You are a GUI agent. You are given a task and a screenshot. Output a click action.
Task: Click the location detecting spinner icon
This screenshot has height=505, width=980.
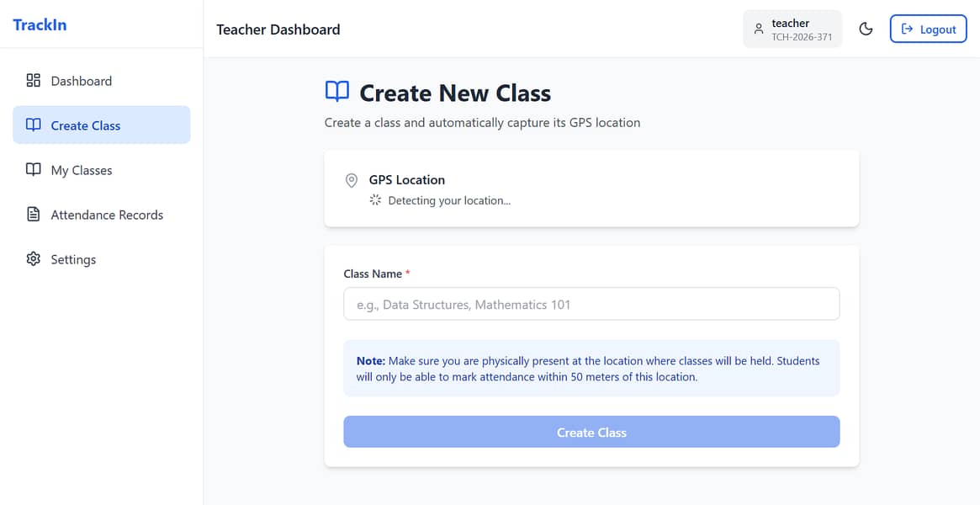[x=375, y=200]
